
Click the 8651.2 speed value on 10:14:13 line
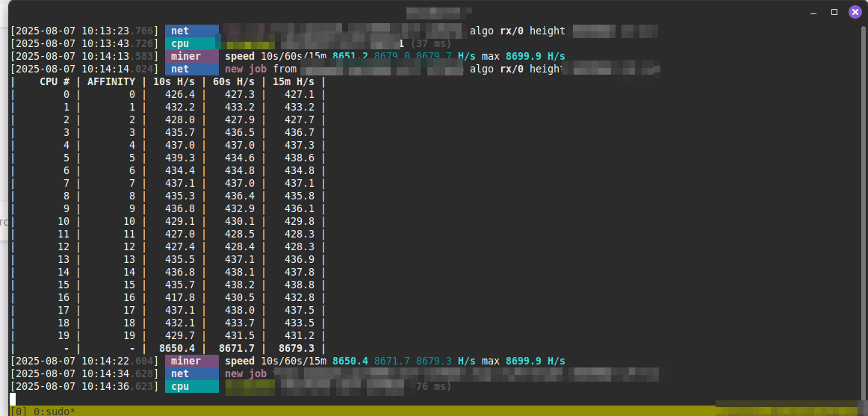(x=350, y=57)
